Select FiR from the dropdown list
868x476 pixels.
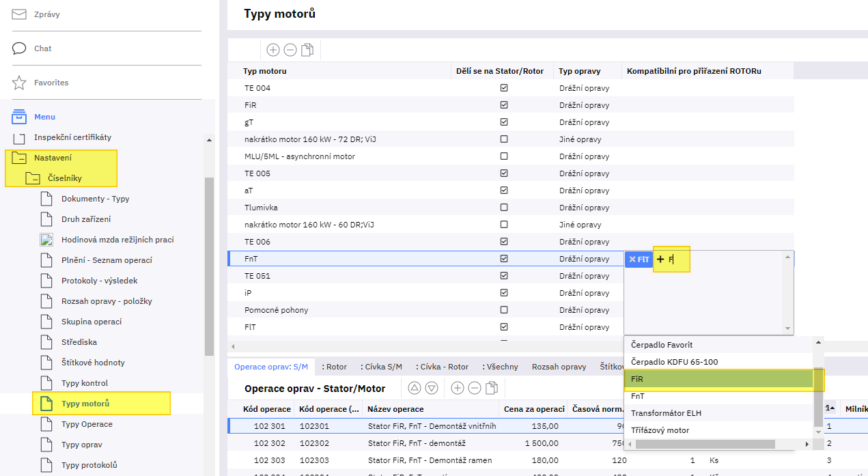coord(718,379)
